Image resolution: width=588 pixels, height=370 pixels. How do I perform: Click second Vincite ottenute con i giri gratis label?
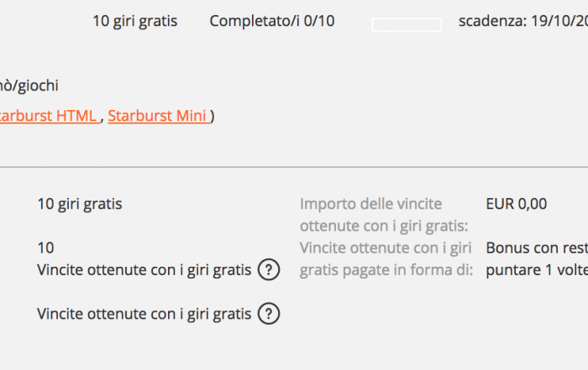144,314
